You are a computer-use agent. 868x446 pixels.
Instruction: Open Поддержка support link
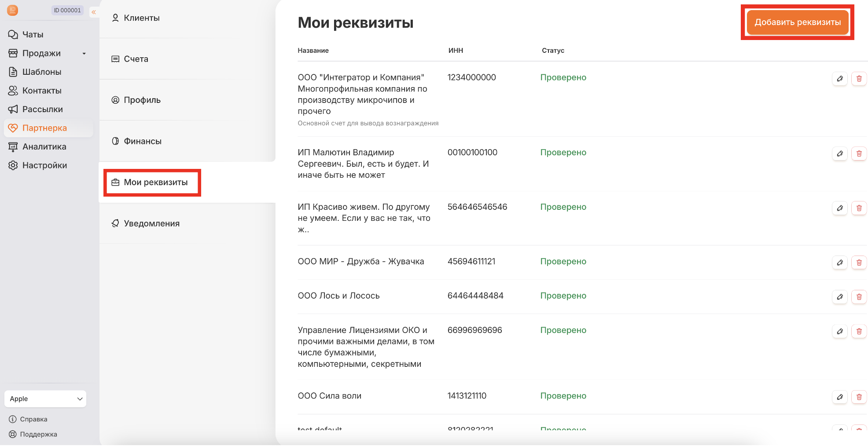38,434
